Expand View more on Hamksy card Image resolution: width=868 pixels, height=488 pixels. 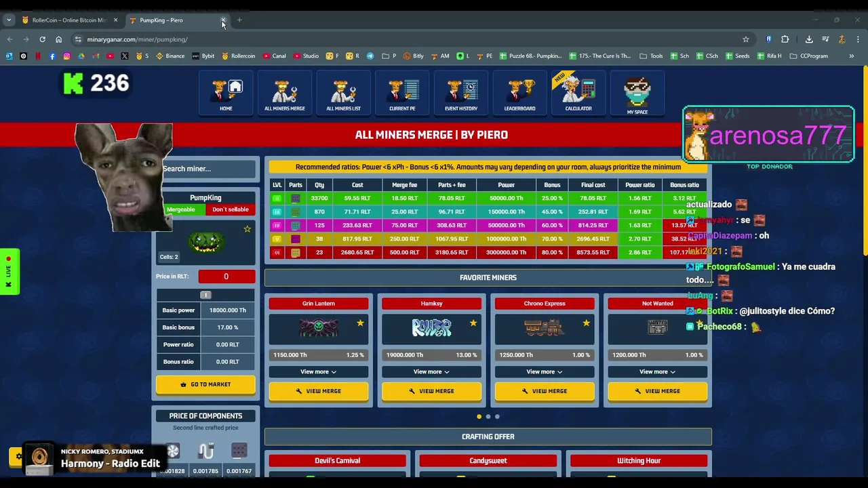431,371
